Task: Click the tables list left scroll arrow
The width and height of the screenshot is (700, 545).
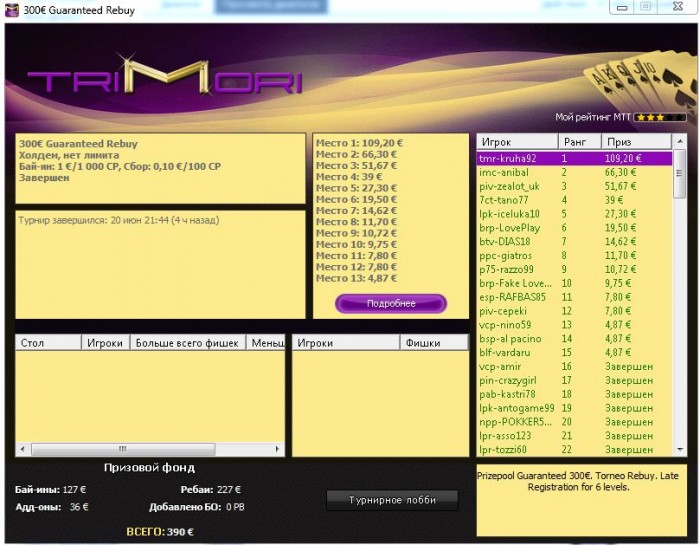Action: tap(23, 449)
